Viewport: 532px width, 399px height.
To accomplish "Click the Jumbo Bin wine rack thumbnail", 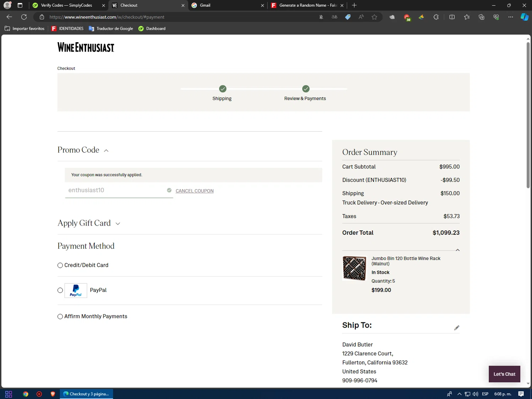I will click(354, 268).
